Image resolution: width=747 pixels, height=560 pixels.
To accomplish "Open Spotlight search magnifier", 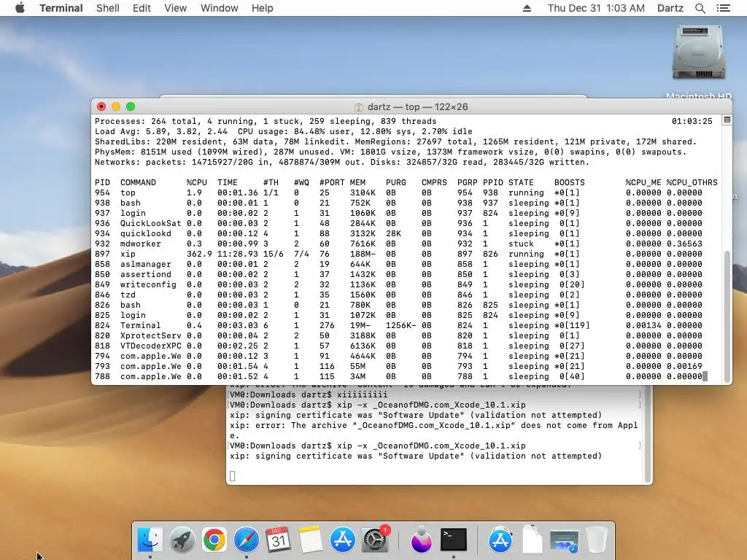I will [x=700, y=8].
